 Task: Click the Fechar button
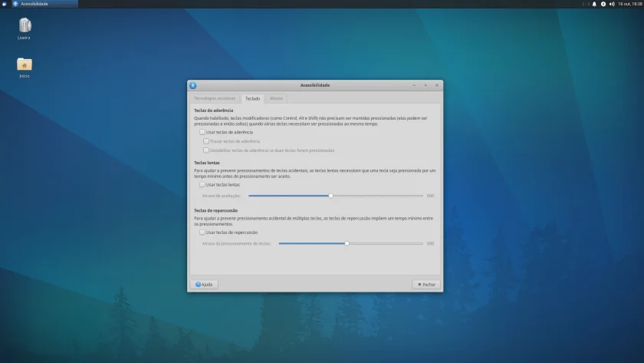point(426,285)
